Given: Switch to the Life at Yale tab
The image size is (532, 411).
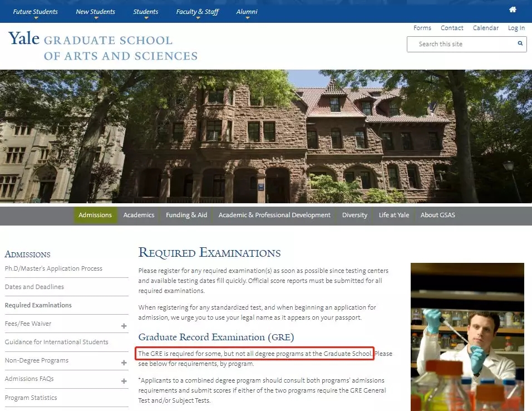Looking at the screenshot, I should pos(394,215).
